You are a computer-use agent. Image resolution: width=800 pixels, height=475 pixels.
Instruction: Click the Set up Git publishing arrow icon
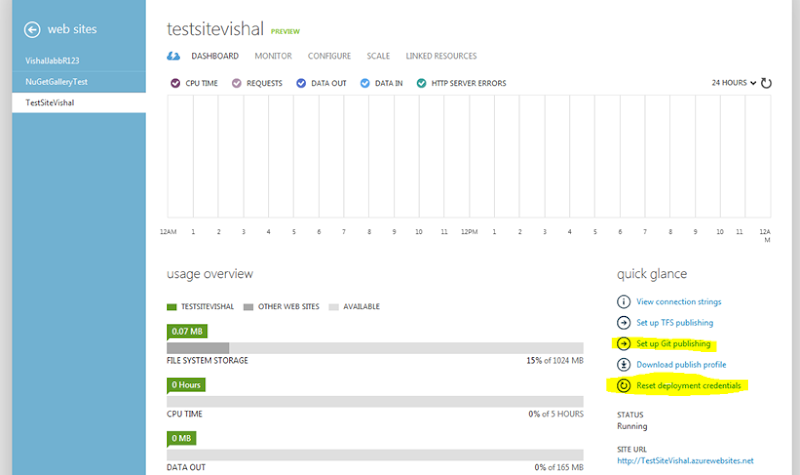click(624, 343)
